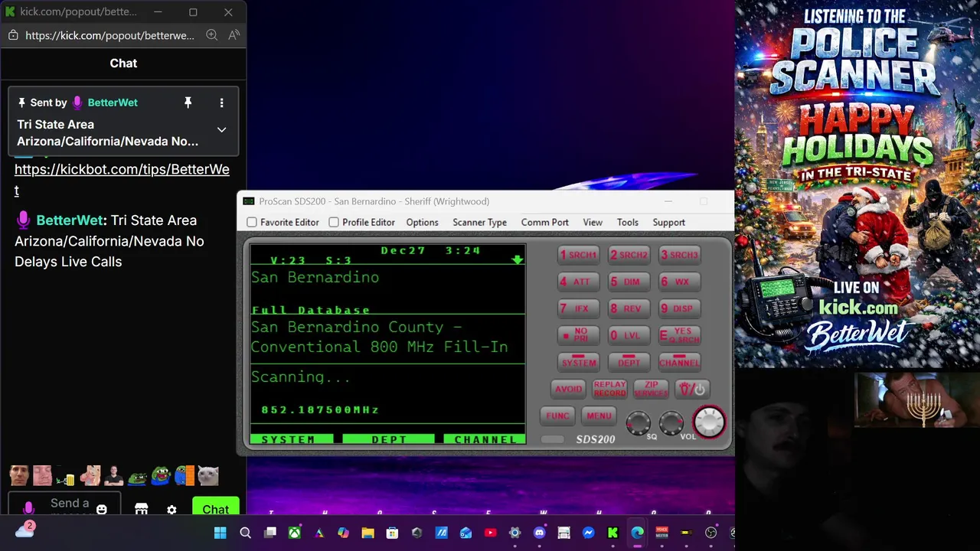Click the VOL volume knob

pyautogui.click(x=671, y=422)
